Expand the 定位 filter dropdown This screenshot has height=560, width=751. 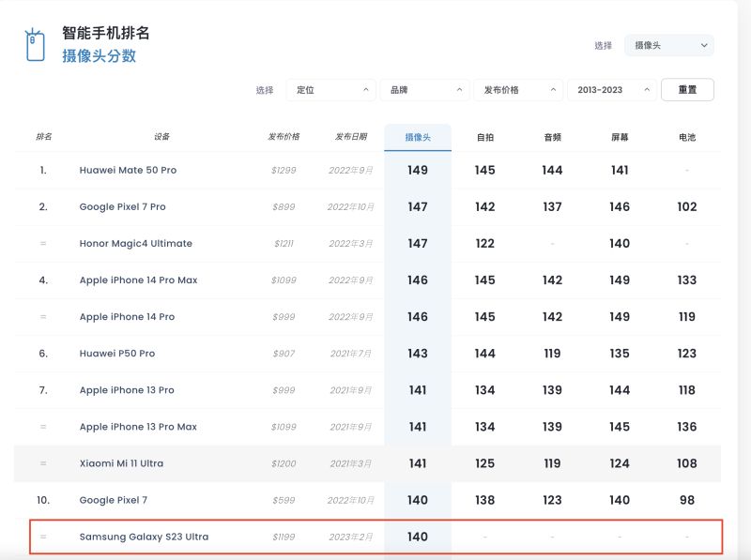(330, 90)
